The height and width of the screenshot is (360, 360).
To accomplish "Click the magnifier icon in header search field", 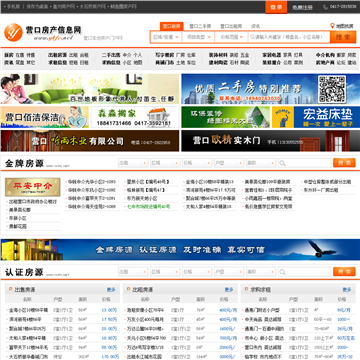I will [x=252, y=37].
